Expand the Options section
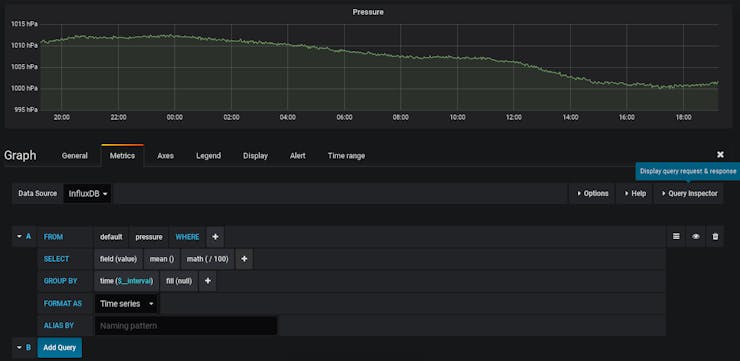The image size is (740, 361). click(592, 193)
